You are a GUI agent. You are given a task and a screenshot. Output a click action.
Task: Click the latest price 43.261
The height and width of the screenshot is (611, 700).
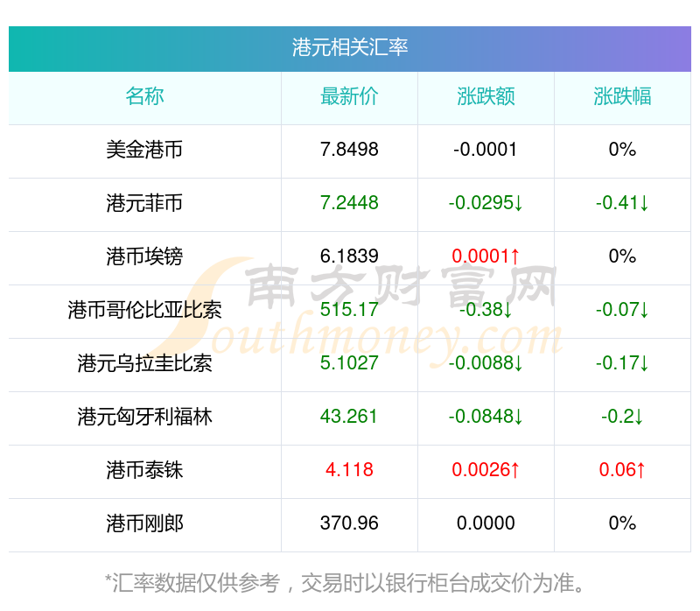click(348, 417)
